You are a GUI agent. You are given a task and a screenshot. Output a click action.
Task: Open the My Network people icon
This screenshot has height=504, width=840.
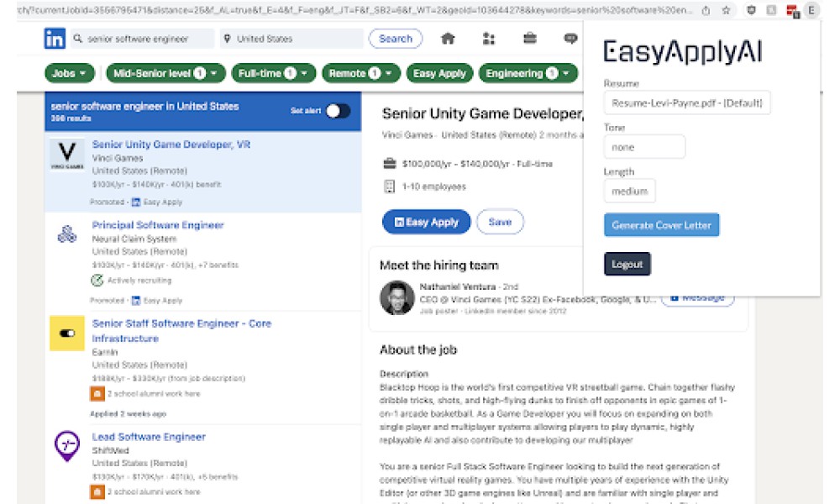(x=489, y=39)
